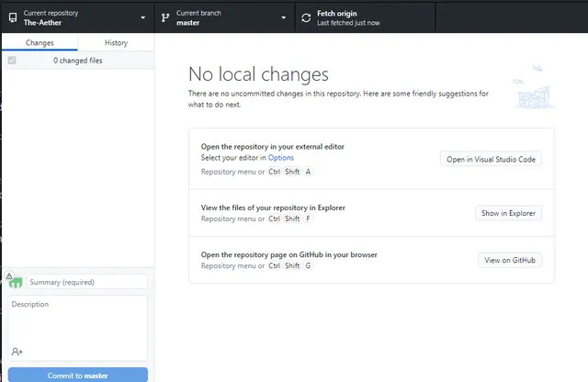Click 'Last fetched just now' status text
The height and width of the screenshot is (382, 588).
click(x=348, y=23)
